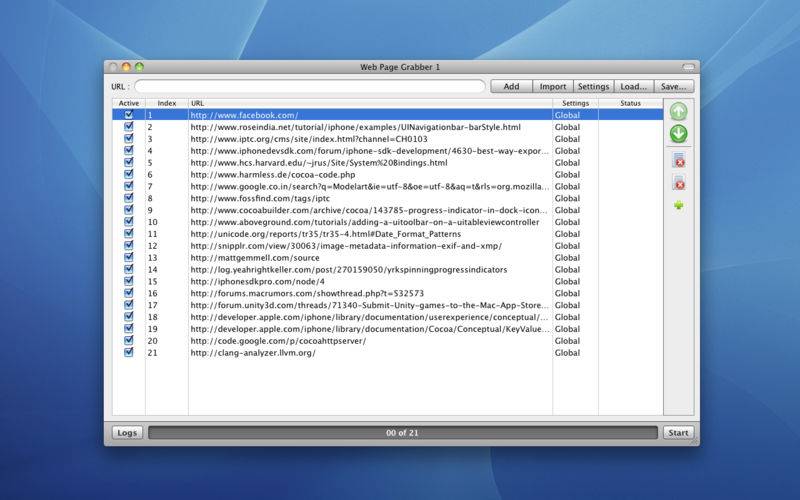The width and height of the screenshot is (800, 500).
Task: Select the roseindia.net UINavigationbar URL
Action: (x=356, y=127)
